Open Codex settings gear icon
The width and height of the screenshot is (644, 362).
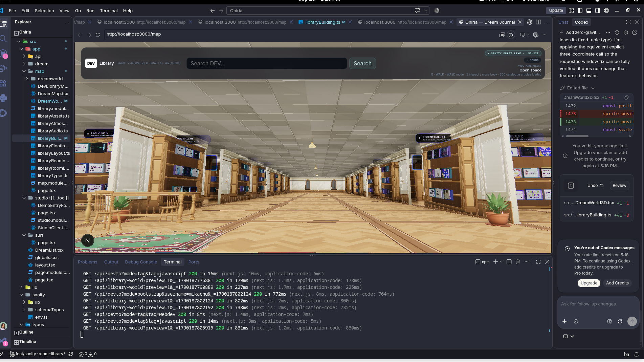[x=626, y=33]
